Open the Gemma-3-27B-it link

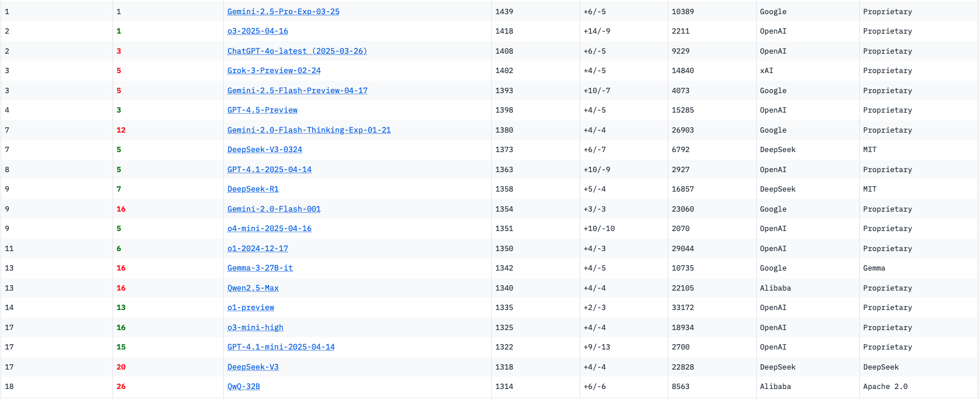260,268
